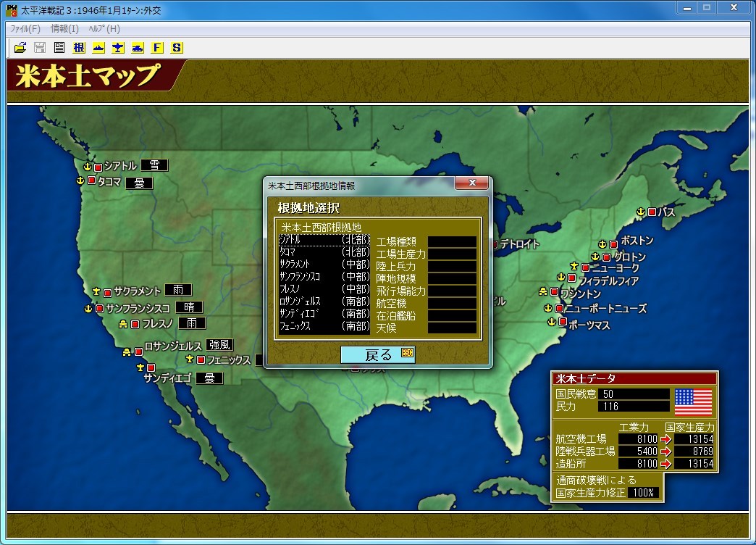Close the 米本土西部根拠地情報 dialog
The height and width of the screenshot is (545, 756).
(472, 183)
